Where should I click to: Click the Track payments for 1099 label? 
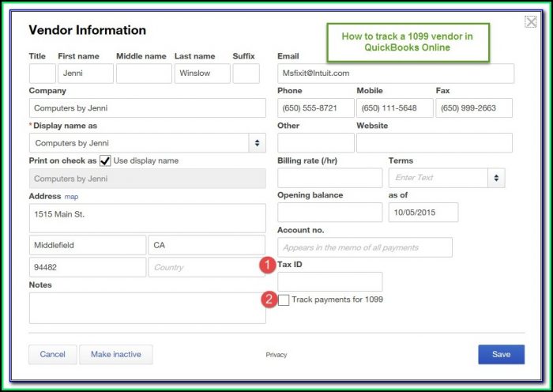[337, 300]
